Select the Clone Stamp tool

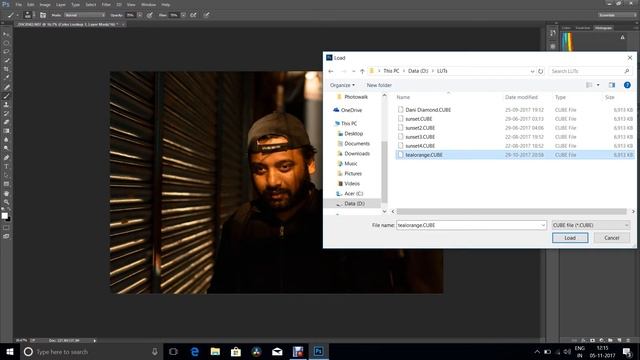click(6, 104)
